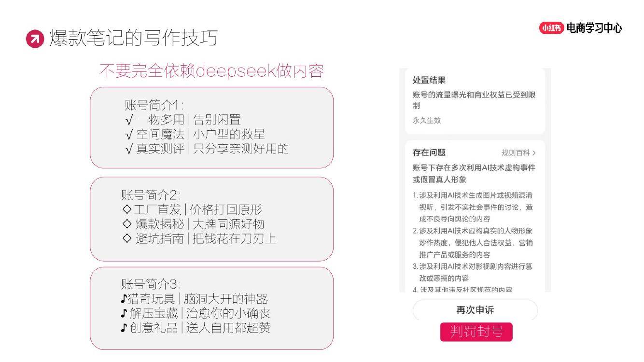Toggle the checkmark before 空间魔法
Image resolution: width=644 pixels, height=362 pixels.
[128, 134]
